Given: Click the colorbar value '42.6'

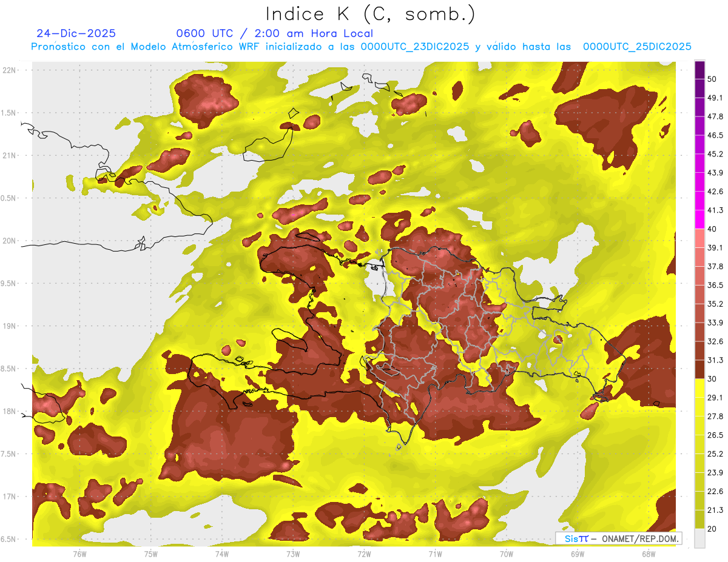Looking at the screenshot, I should 715,192.
